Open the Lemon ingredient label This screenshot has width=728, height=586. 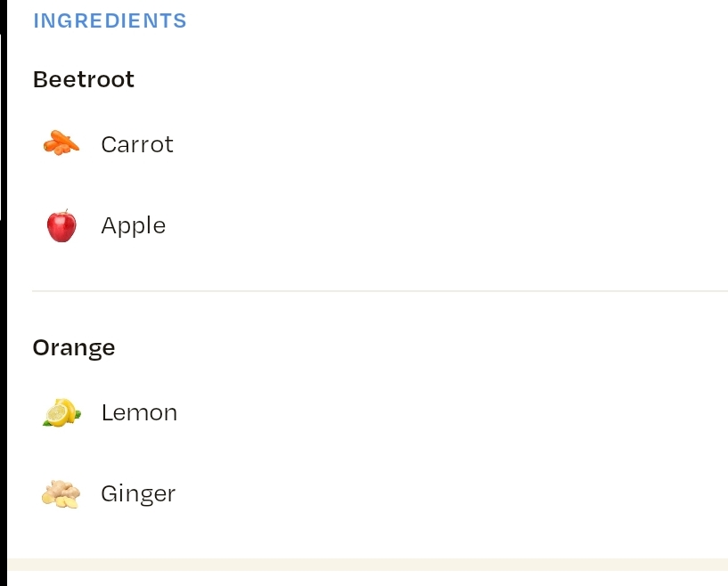pos(139,413)
